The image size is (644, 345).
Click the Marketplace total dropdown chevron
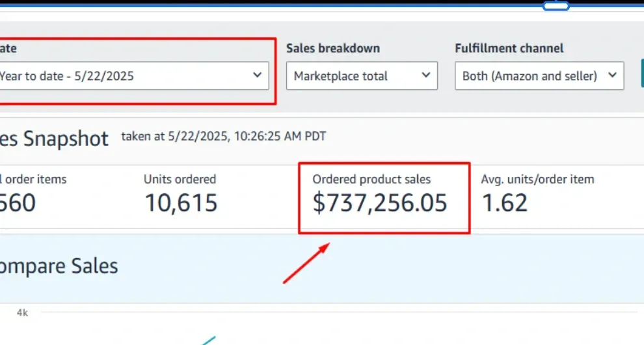(x=426, y=76)
